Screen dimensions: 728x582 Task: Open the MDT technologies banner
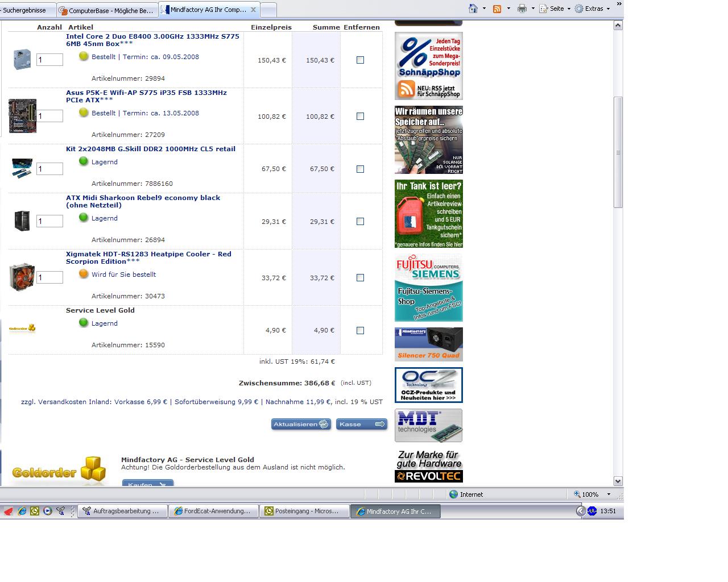tap(429, 425)
